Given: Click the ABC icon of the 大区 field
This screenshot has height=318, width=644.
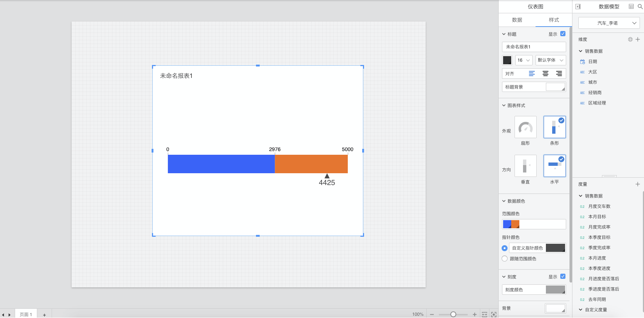Looking at the screenshot, I should [582, 72].
